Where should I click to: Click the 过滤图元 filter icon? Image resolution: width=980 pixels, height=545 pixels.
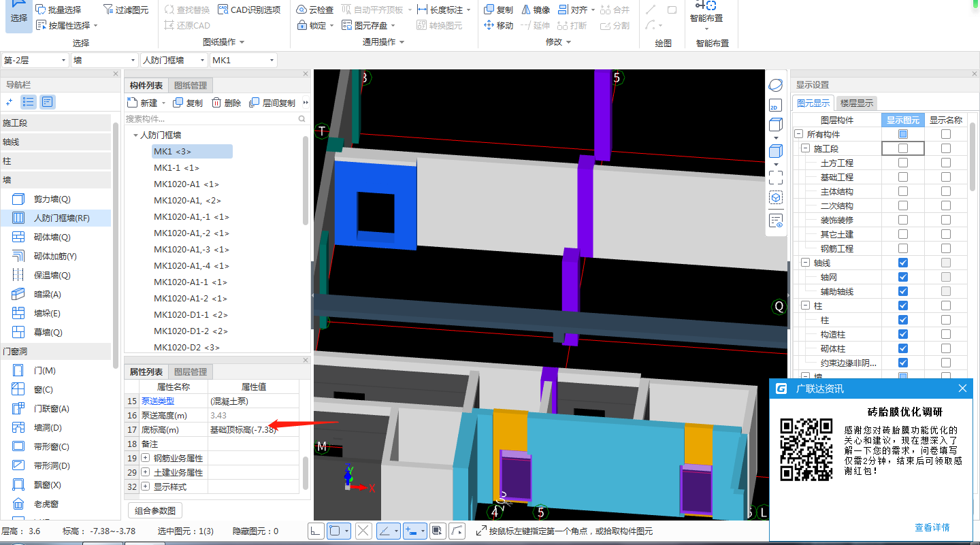pyautogui.click(x=110, y=10)
